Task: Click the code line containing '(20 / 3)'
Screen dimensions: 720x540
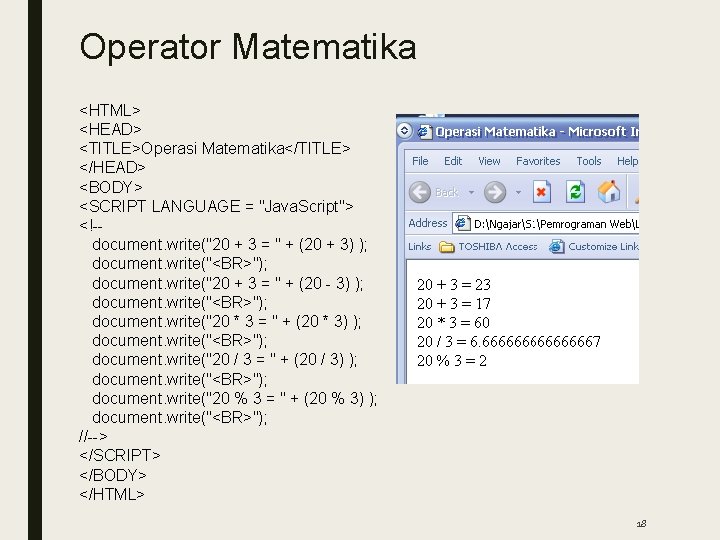Action: (224, 360)
